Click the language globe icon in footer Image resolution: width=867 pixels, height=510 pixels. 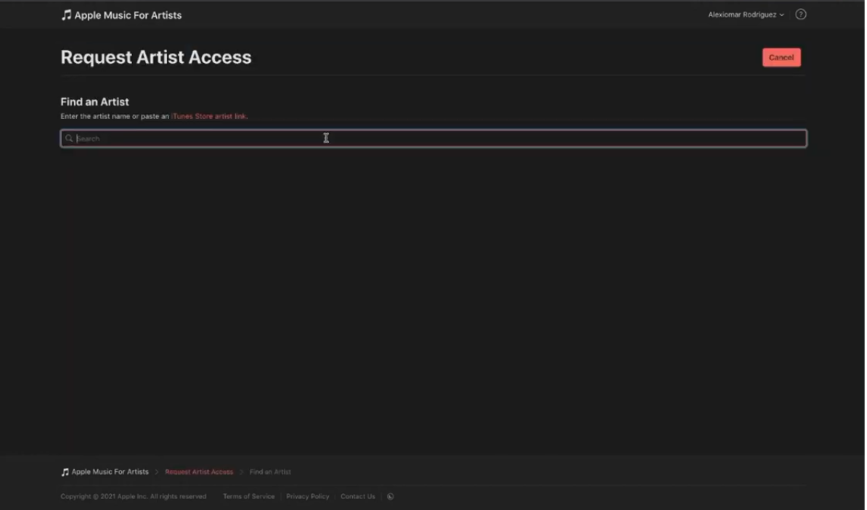pos(390,496)
